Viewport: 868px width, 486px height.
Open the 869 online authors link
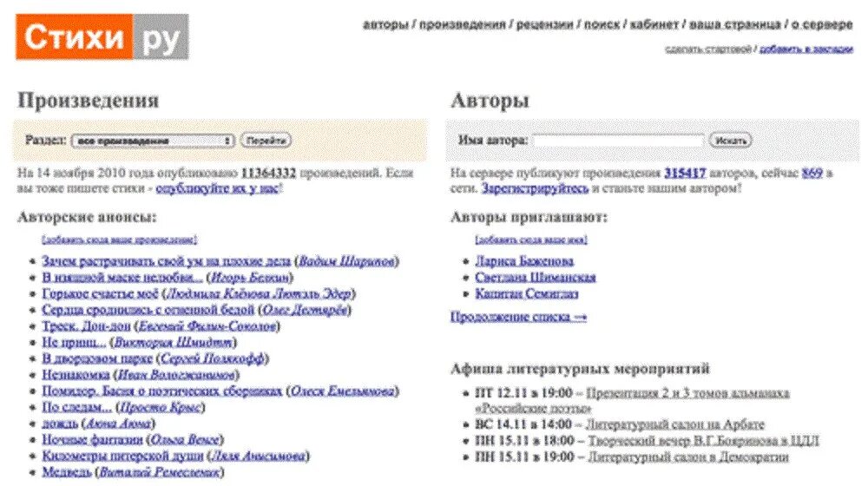812,173
